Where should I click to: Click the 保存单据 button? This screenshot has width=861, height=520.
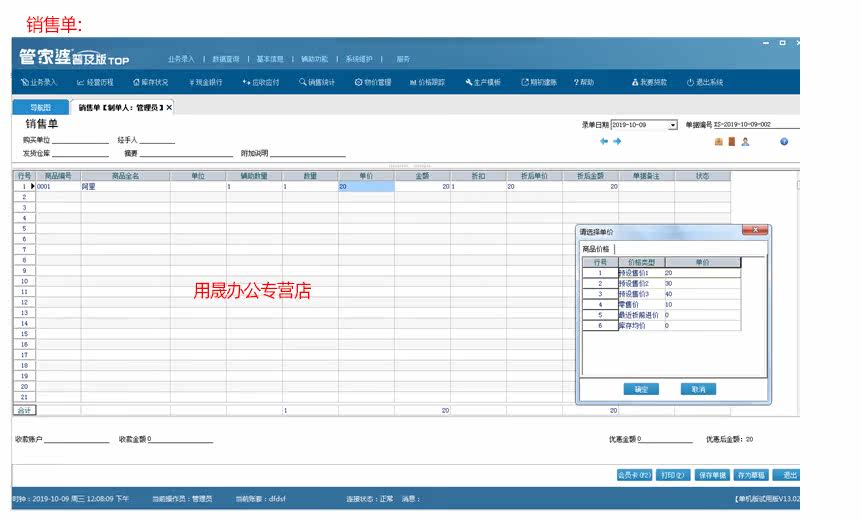(712, 475)
